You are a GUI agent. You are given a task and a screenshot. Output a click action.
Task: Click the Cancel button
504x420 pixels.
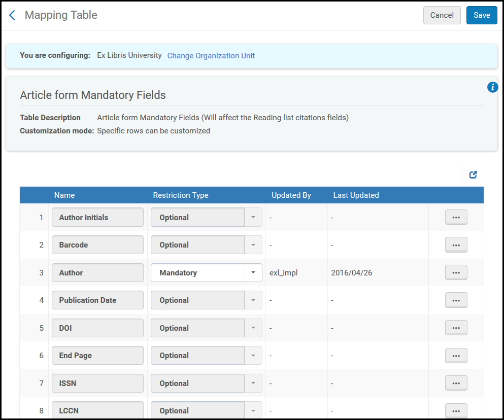[x=442, y=15]
